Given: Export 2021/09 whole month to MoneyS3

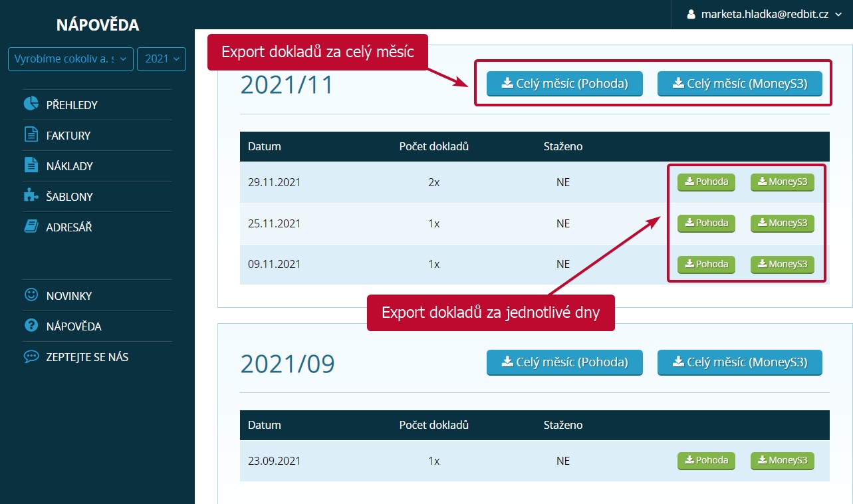Looking at the screenshot, I should coord(740,362).
